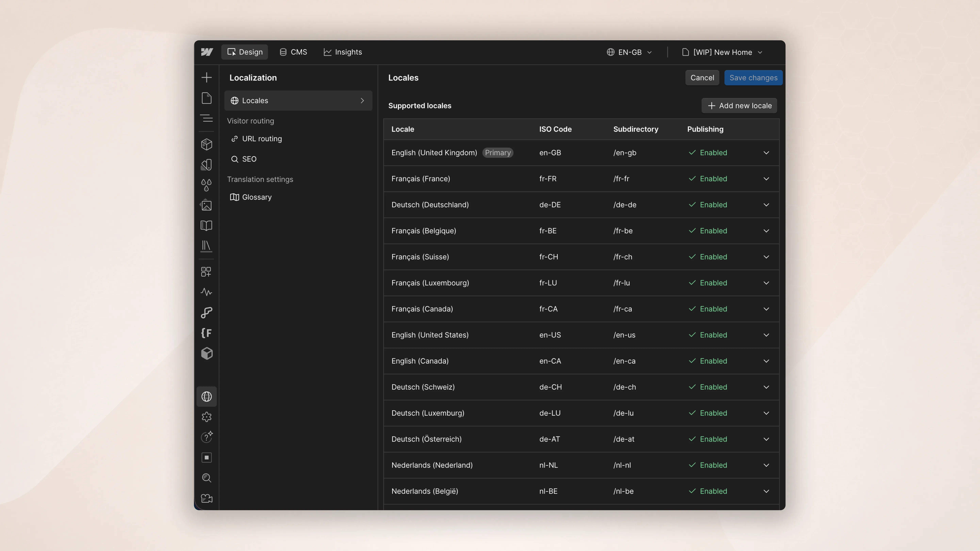This screenshot has width=980, height=551.
Task: Click the de-AT ISO code cell
Action: [x=549, y=439]
